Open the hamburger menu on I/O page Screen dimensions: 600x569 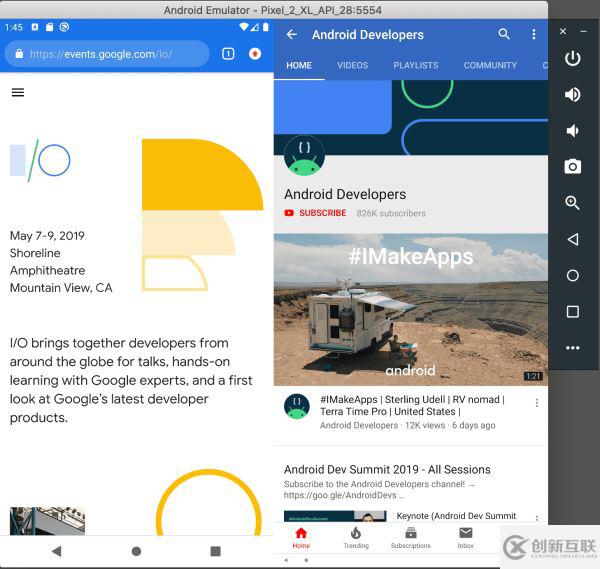point(18,92)
